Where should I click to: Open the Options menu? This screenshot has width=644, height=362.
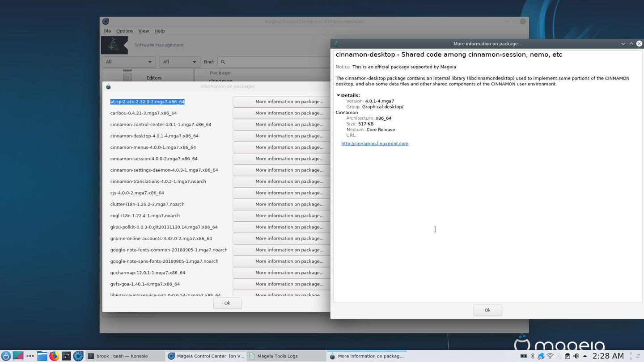[x=124, y=31]
